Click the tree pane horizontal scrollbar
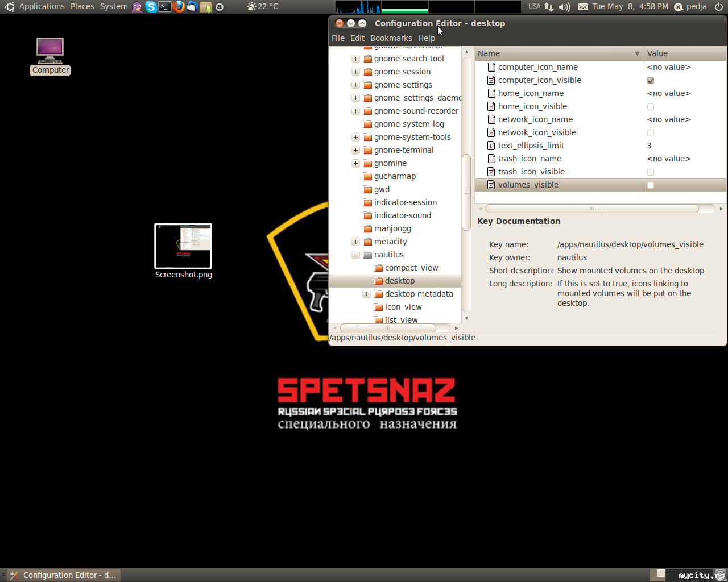728x582 pixels. 388,328
